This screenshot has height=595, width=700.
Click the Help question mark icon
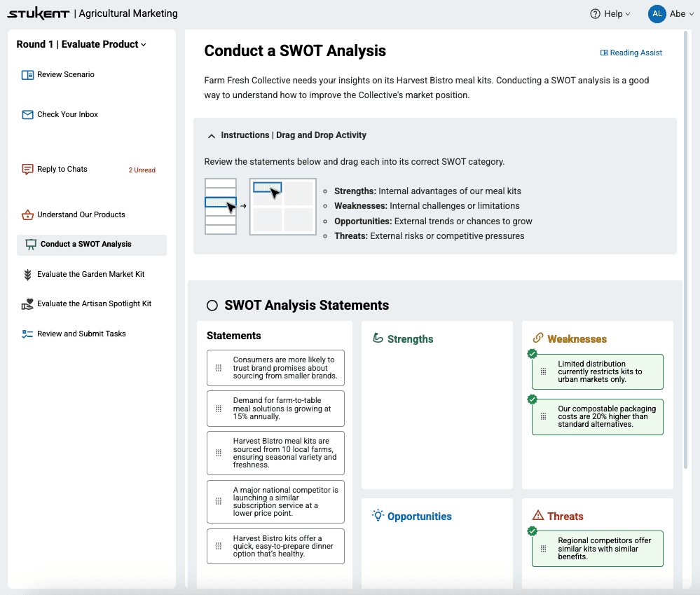click(x=595, y=14)
